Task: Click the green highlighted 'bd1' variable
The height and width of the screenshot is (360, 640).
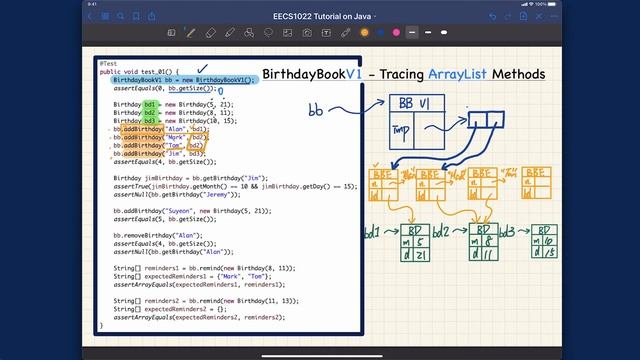Action: 150,104
